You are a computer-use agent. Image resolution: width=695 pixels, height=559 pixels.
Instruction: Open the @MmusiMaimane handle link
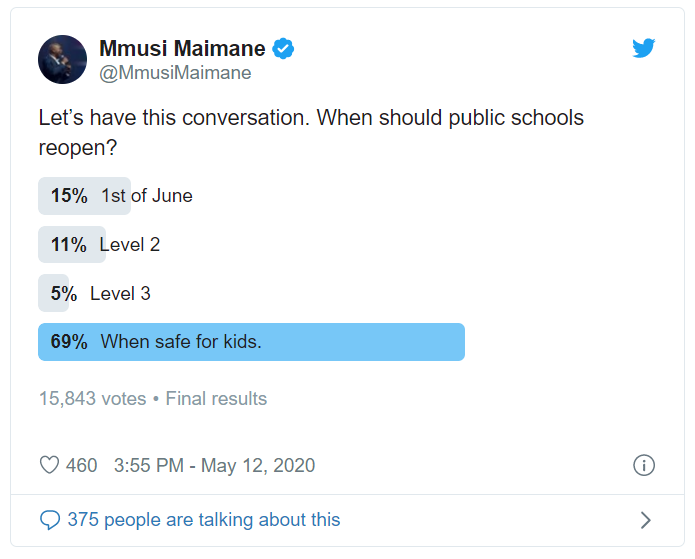[x=175, y=73]
